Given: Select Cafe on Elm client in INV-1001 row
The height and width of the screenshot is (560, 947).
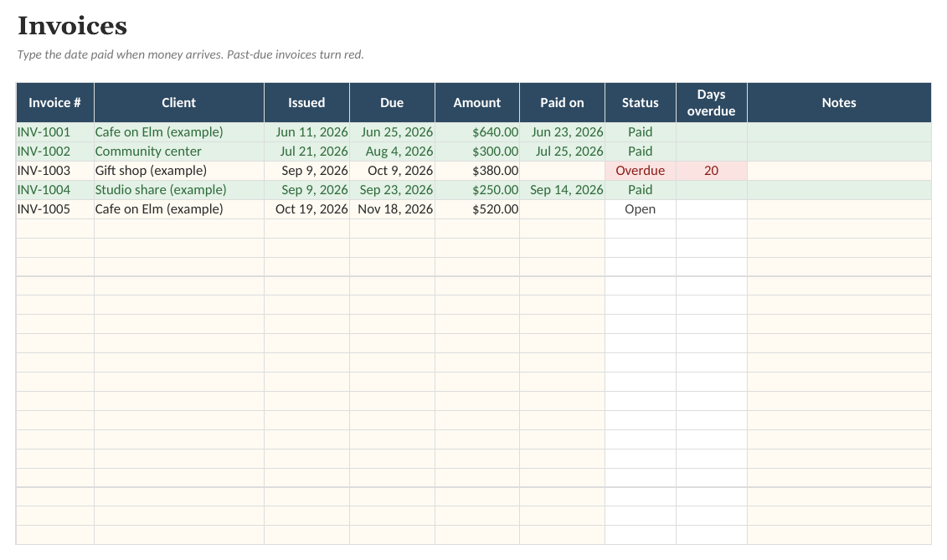Looking at the screenshot, I should coord(179,131).
